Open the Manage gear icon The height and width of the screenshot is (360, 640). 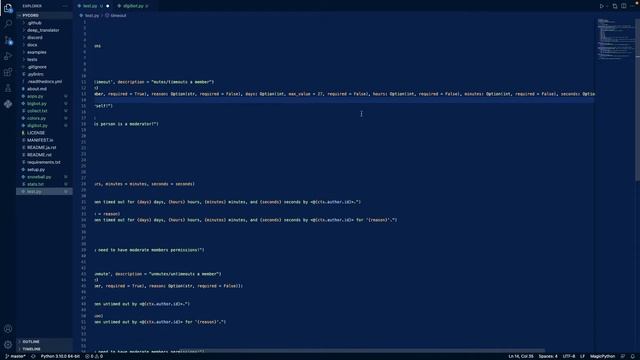pyautogui.click(x=8, y=344)
